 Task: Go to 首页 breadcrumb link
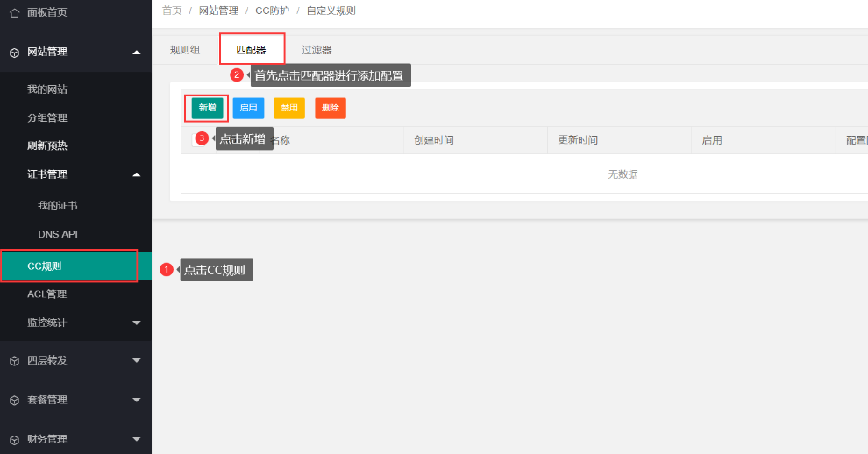[x=172, y=11]
